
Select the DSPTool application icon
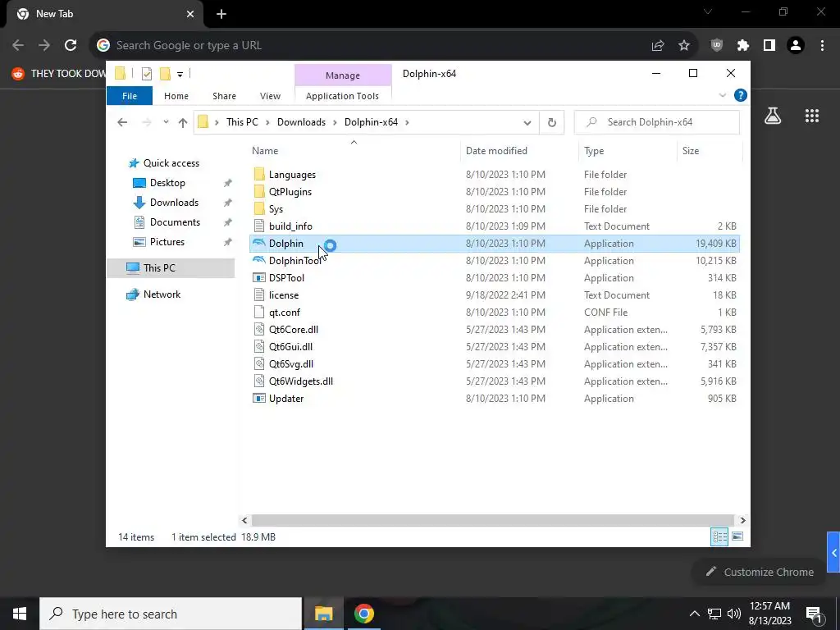pos(259,277)
